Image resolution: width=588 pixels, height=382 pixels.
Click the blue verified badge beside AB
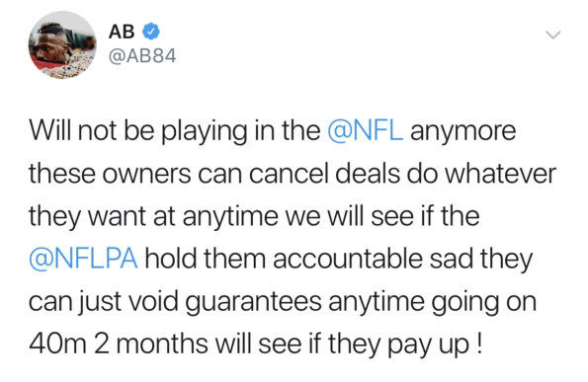(151, 32)
